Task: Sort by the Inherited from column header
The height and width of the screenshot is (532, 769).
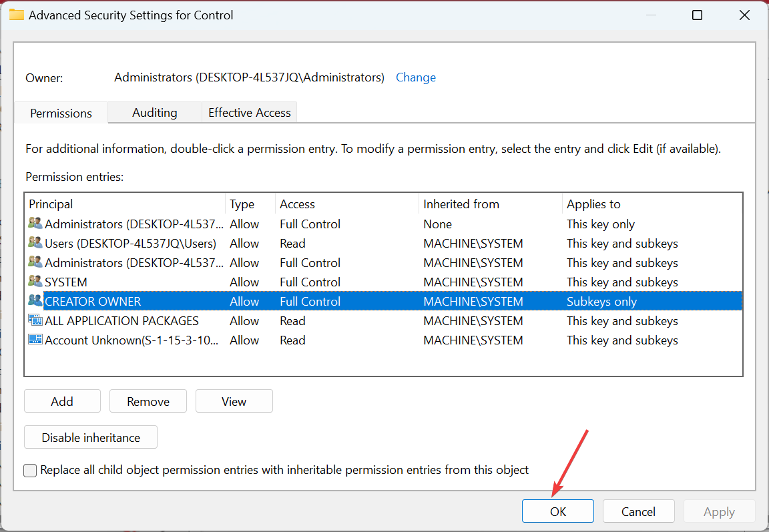Action: [x=461, y=204]
